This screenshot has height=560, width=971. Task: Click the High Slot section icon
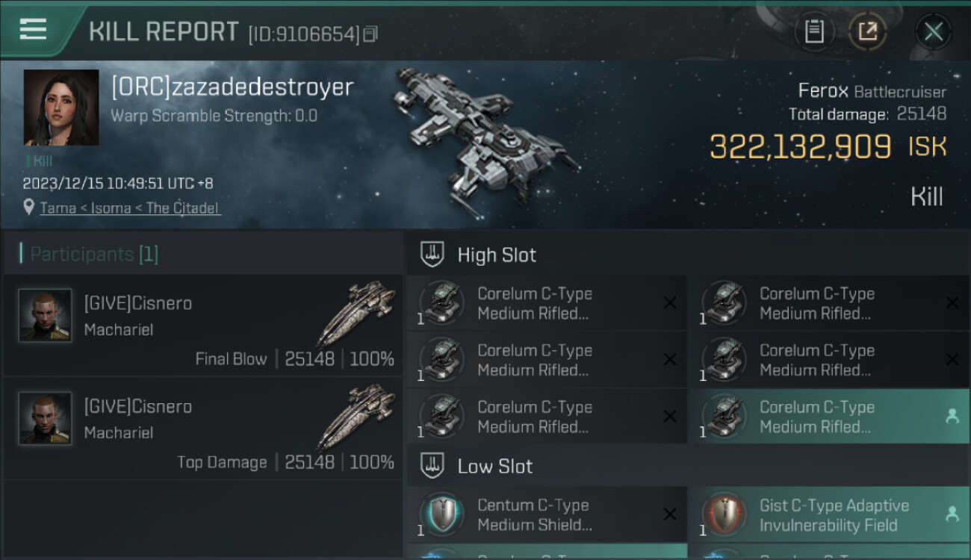(x=433, y=255)
